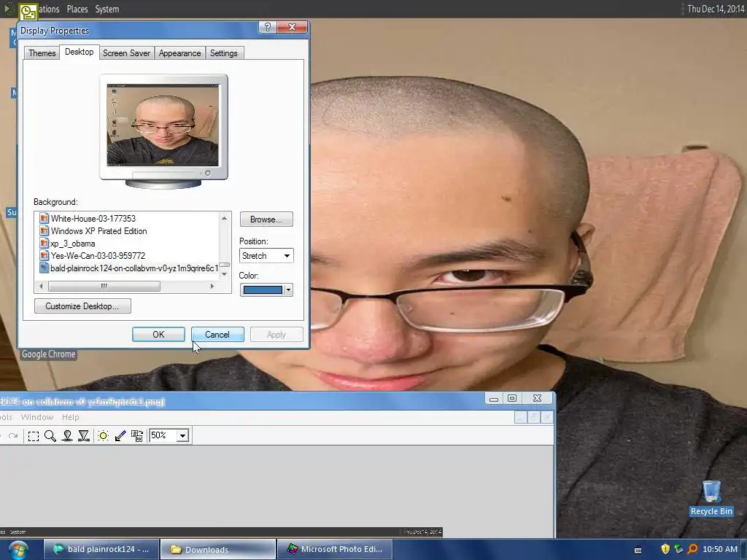Click the blue background color swatch
The height and width of the screenshot is (560, 747).
point(263,290)
